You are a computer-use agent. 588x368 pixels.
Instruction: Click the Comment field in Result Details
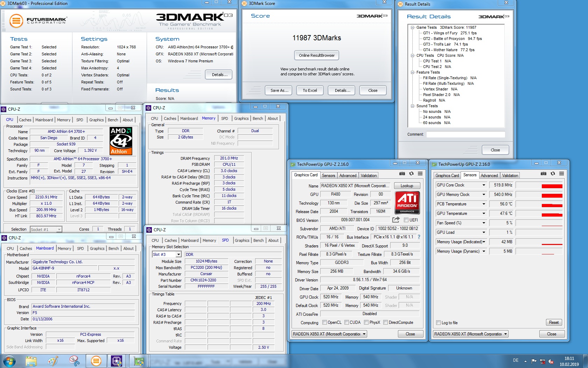pyautogui.click(x=465, y=135)
